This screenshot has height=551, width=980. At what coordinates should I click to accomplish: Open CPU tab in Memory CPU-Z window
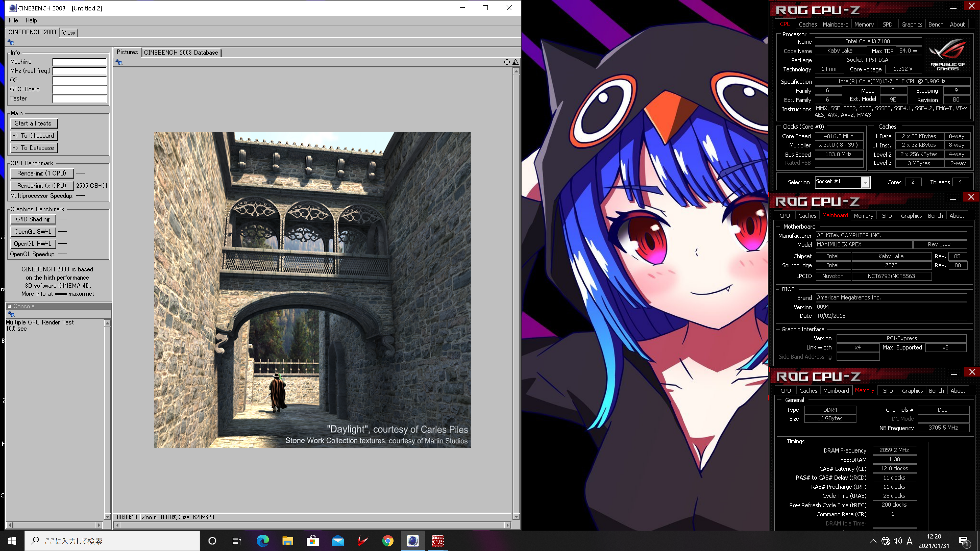[x=786, y=391]
